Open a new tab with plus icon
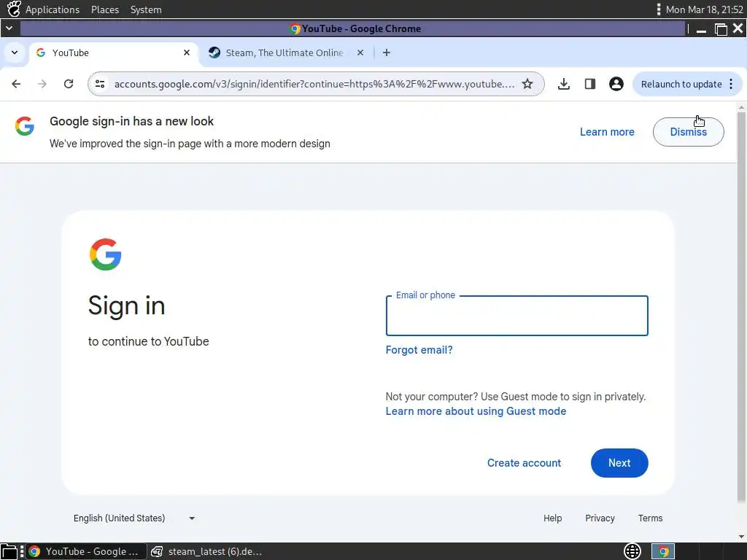747x560 pixels. [387, 52]
